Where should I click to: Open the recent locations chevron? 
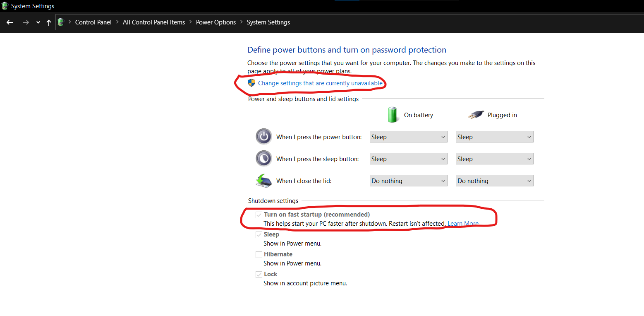[x=38, y=22]
